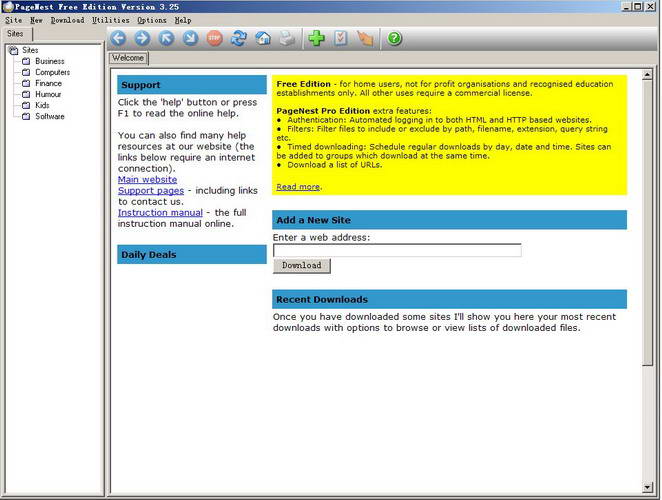Click the Humour folder icon

(26, 94)
